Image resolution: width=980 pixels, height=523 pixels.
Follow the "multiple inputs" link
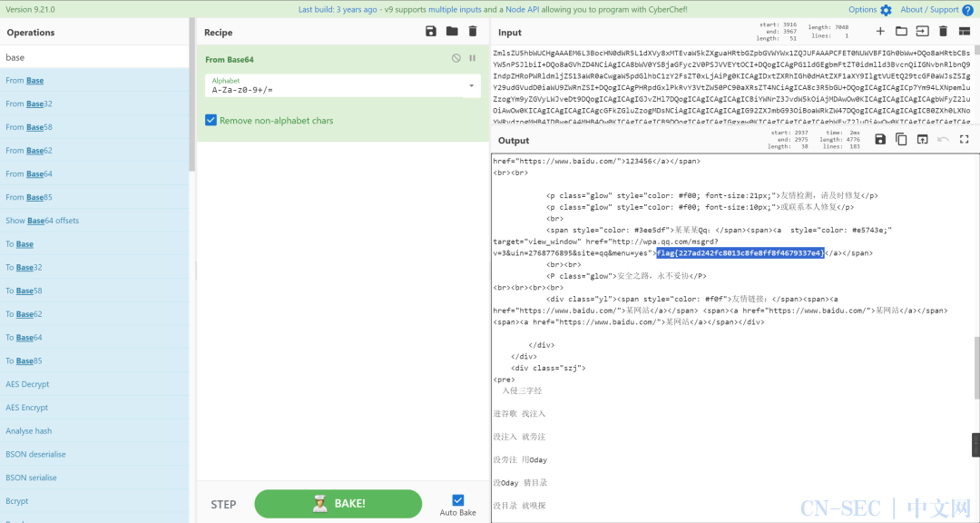point(455,10)
